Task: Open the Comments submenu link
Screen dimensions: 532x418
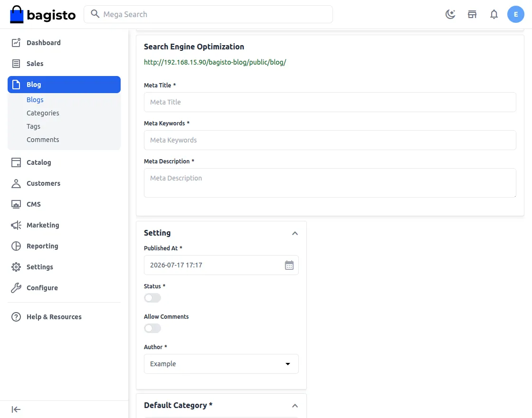Action: pyautogui.click(x=43, y=140)
